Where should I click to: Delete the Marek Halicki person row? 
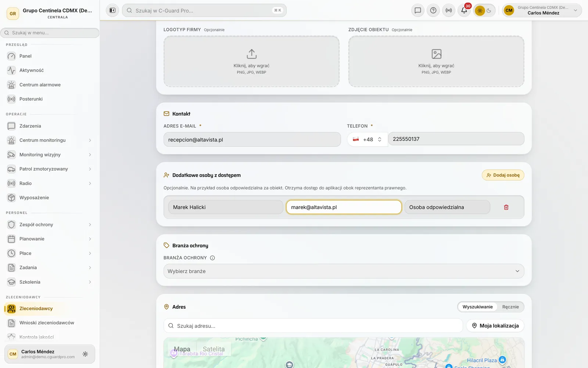point(506,207)
